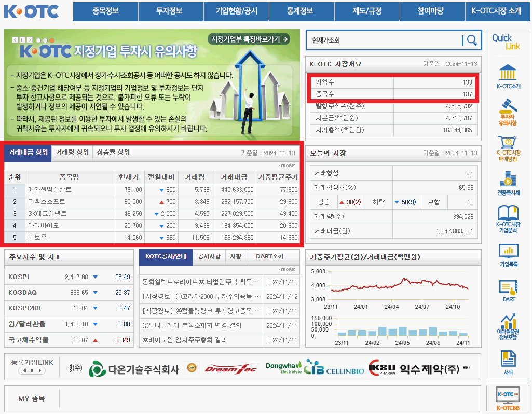Advance the 등록기업LINK carousel forward

coord(40,370)
